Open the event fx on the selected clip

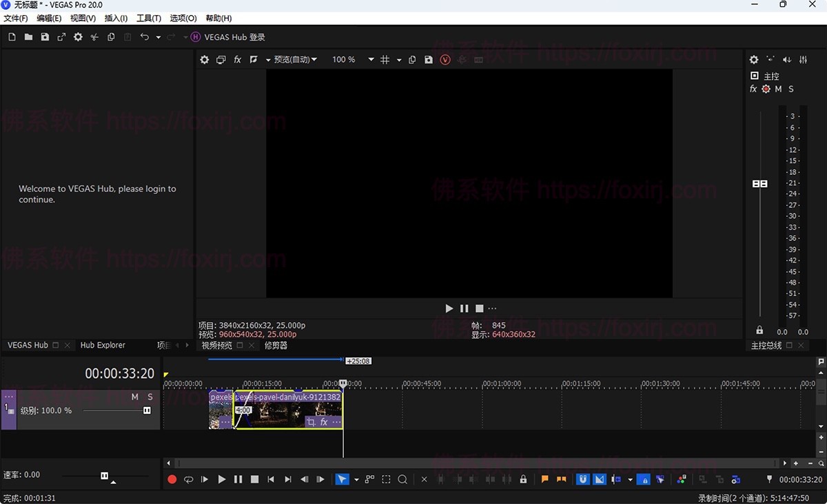[324, 422]
